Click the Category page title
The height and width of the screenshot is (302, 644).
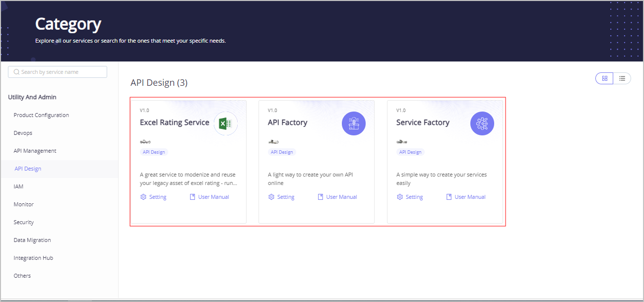(68, 24)
